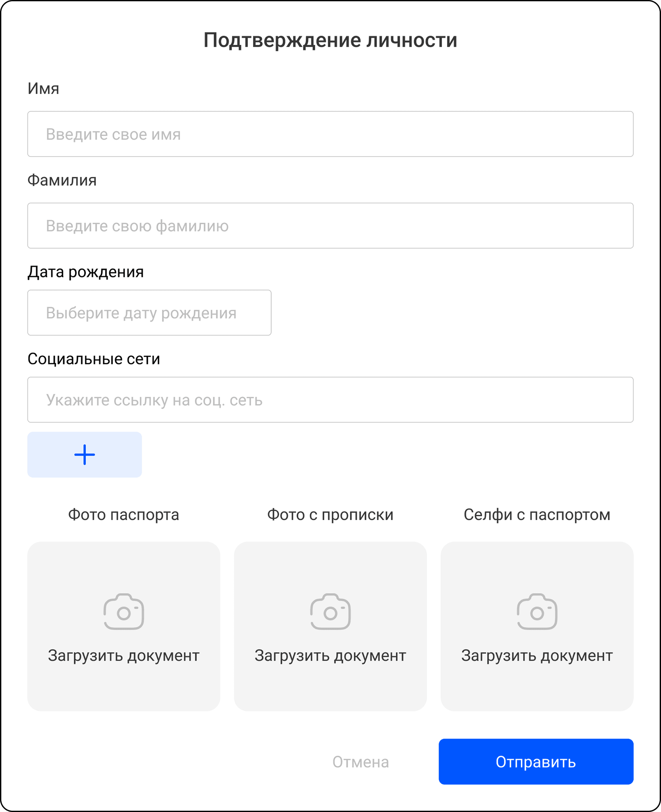Viewport: 661px width, 812px height.
Task: Click inside the Имя input field
Action: click(330, 134)
